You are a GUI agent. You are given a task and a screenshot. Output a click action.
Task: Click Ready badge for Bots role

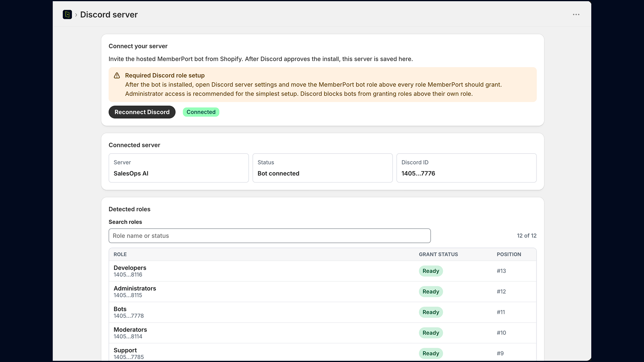[x=431, y=312]
